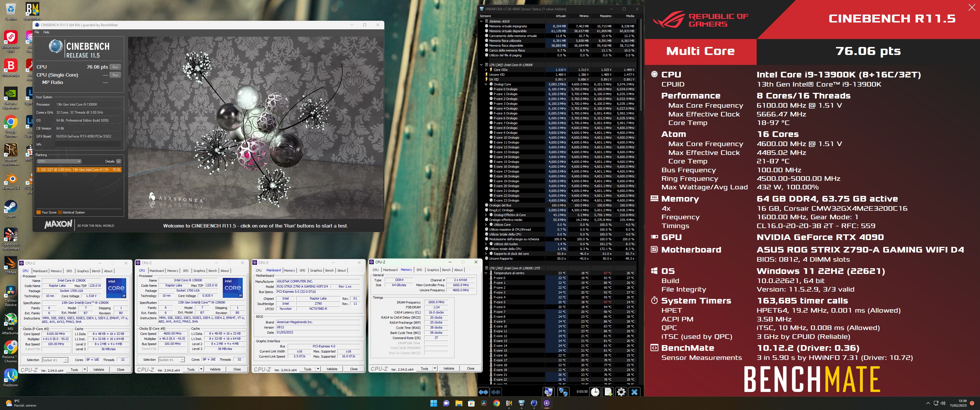Select highlighted 32C/32T ranking entry 76.06

pos(79,170)
